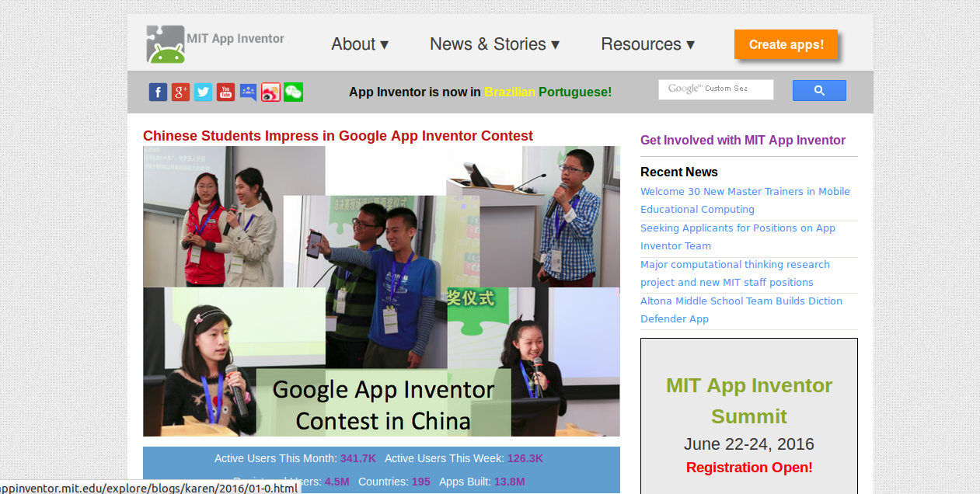The width and height of the screenshot is (980, 494).
Task: Click the Countries 195 stat
Action: (394, 482)
